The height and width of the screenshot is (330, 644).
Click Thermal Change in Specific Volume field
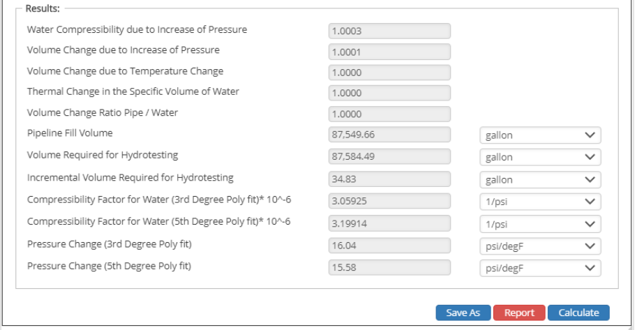[389, 93]
